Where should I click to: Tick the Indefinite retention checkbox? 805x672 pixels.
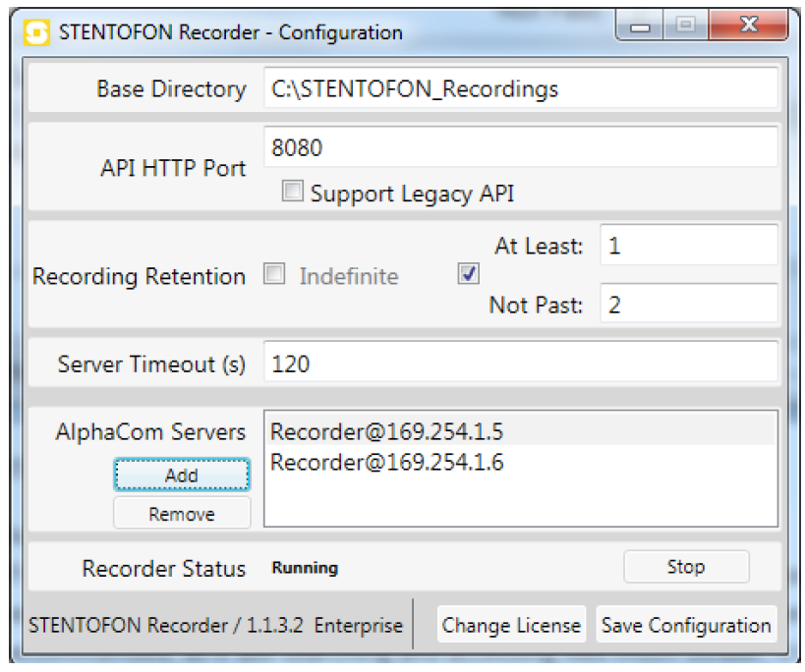coord(273,276)
